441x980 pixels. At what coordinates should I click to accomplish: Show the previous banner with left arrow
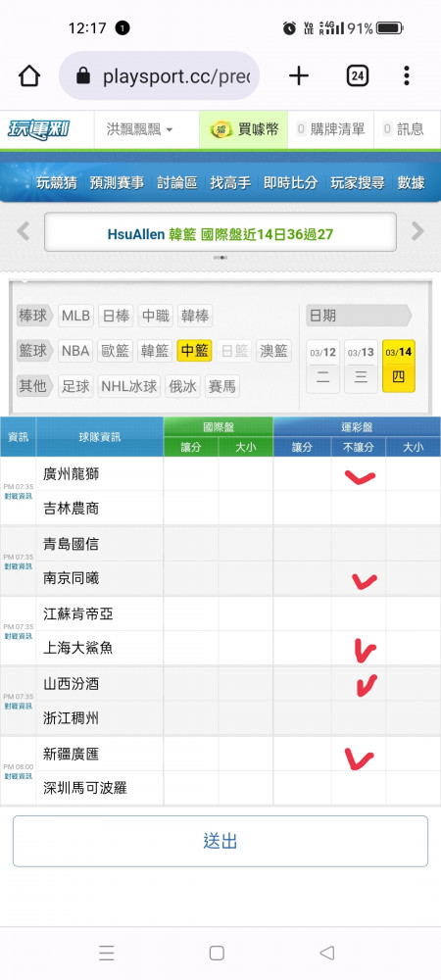tap(24, 231)
